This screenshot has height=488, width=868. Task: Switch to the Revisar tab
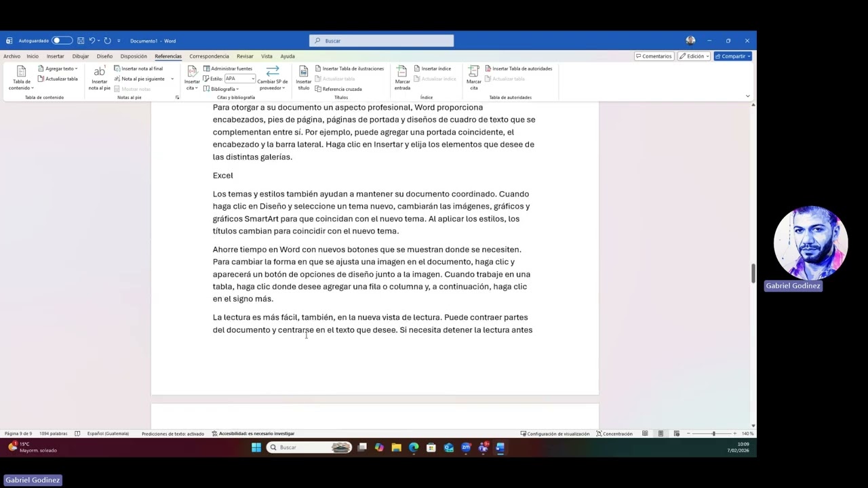tap(245, 56)
